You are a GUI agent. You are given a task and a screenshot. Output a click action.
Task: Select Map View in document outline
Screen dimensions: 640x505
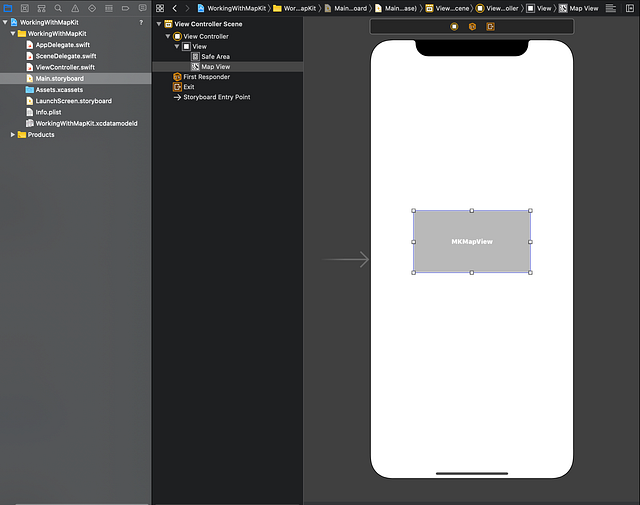[x=227, y=67]
